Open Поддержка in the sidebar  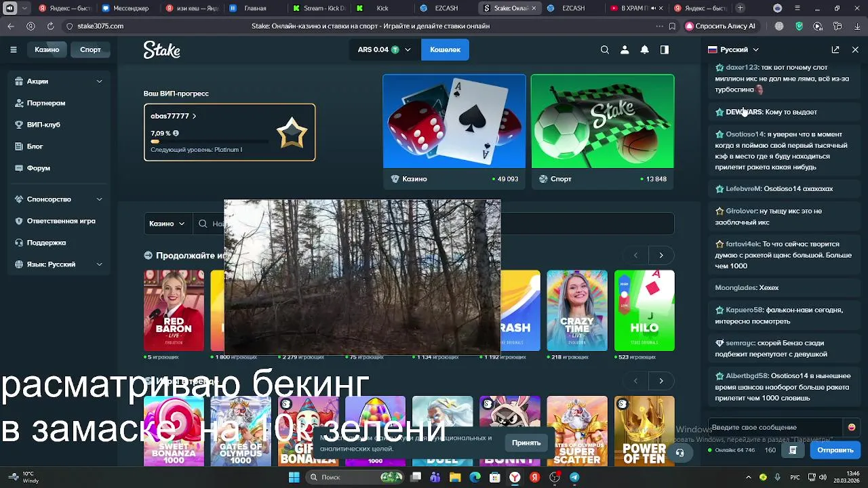tap(46, 243)
